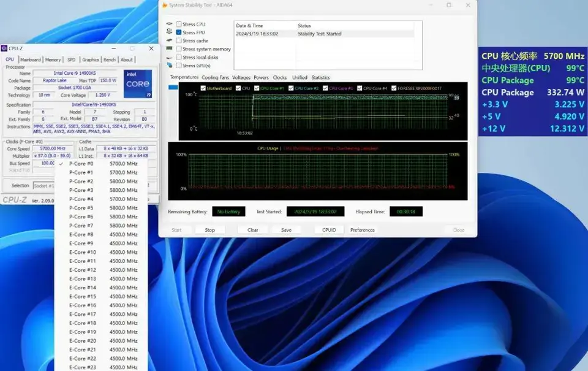Select the Unified tab

coord(300,77)
